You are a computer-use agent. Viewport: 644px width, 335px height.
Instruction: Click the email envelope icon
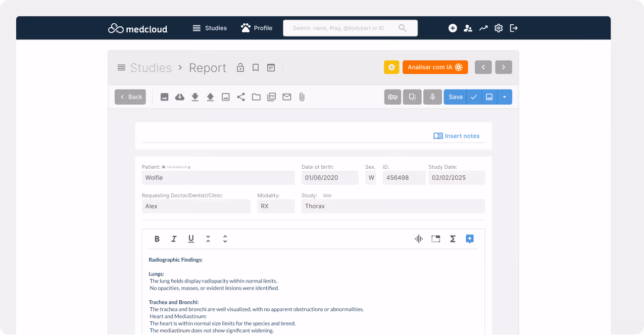pos(287,97)
